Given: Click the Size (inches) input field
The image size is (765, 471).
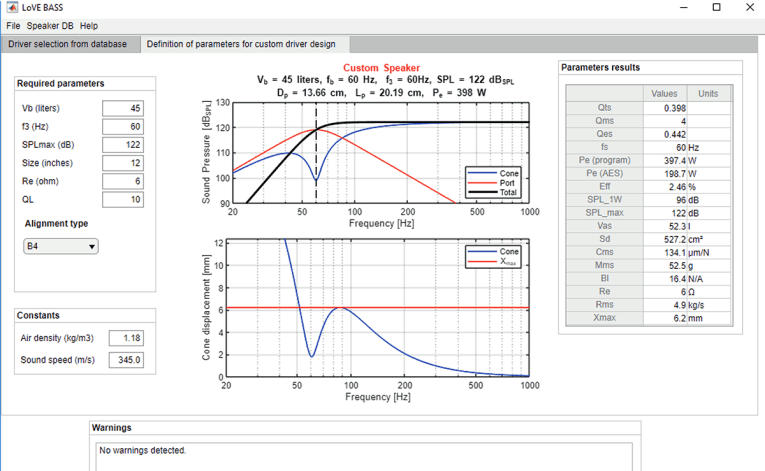Looking at the screenshot, I should (123, 163).
